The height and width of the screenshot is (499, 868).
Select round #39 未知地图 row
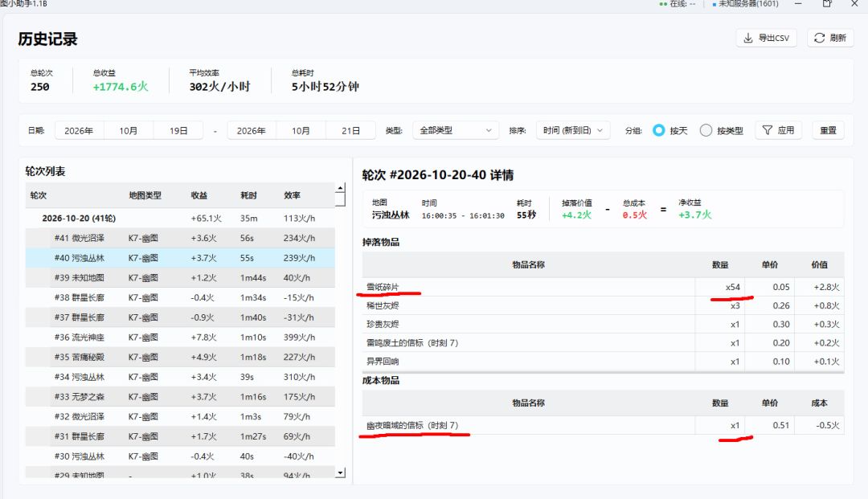point(180,278)
